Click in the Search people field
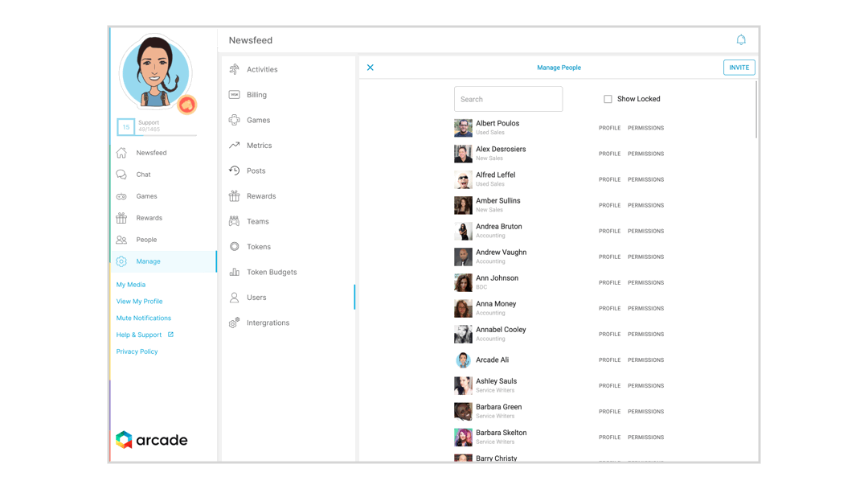 click(508, 99)
